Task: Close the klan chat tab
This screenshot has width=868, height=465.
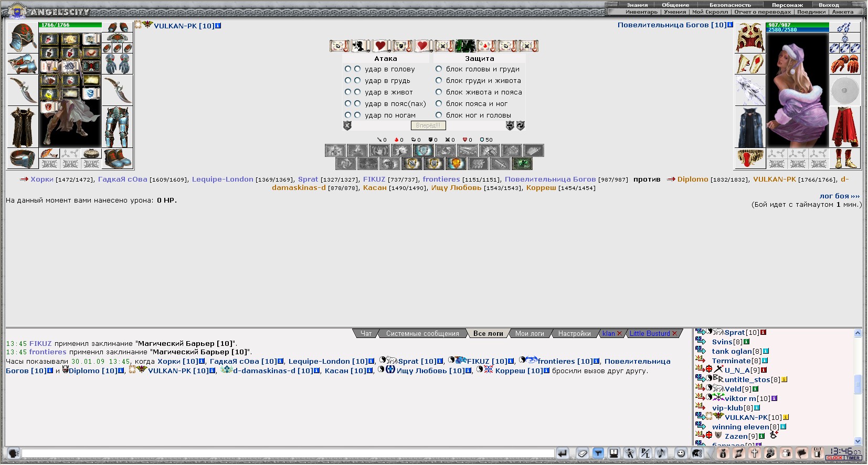Action: click(619, 333)
